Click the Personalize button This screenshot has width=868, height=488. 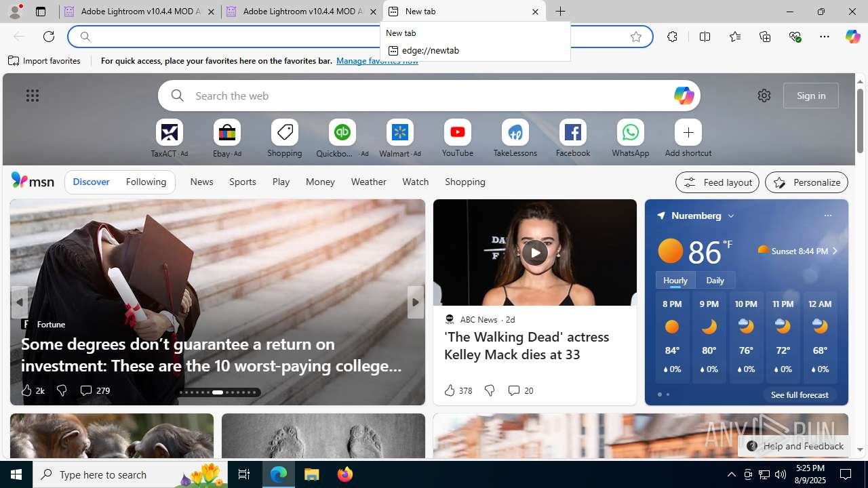coord(806,182)
